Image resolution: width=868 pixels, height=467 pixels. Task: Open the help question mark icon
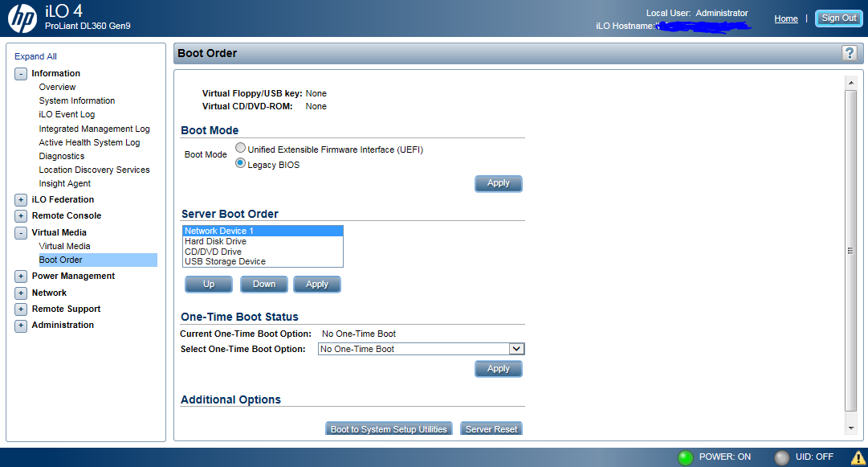850,53
